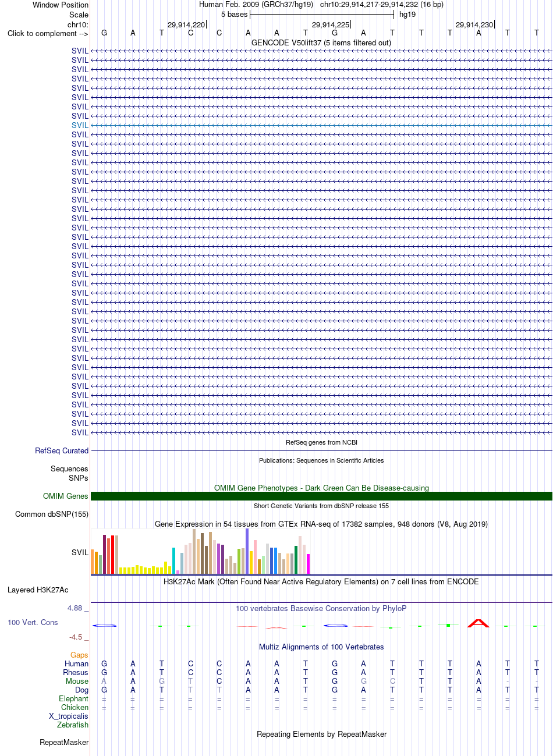553x756 pixels.
Task: Click the Mouse alignment row label
Action: click(77, 681)
